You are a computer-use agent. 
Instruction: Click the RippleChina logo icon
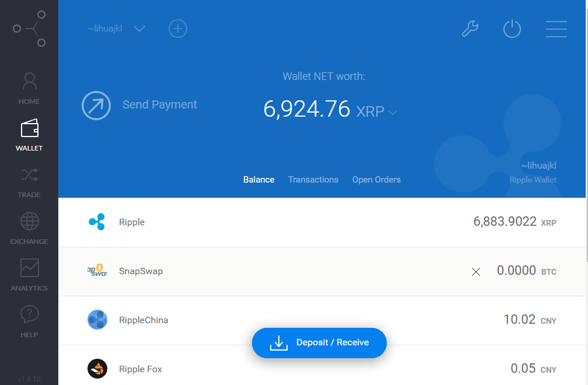coord(97,320)
